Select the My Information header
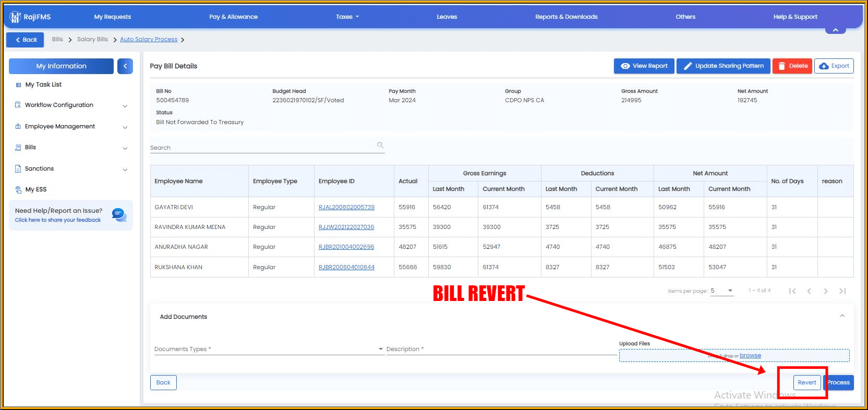The image size is (868, 410). (x=61, y=66)
